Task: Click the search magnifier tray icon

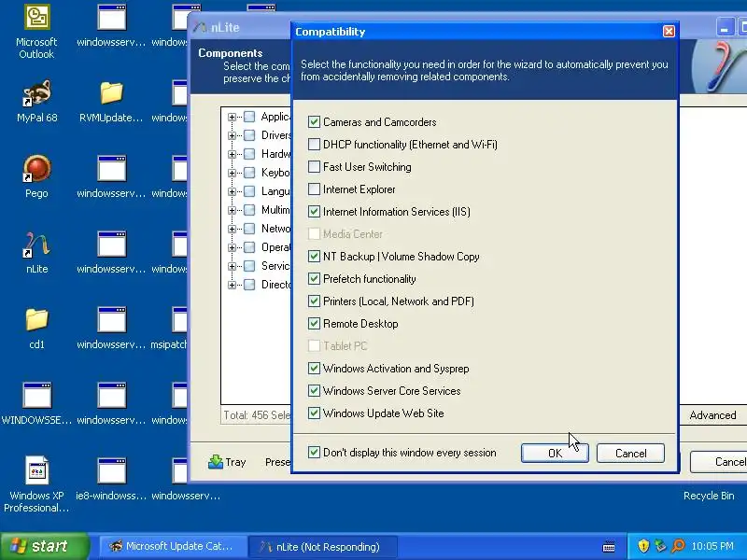Action: point(678,546)
